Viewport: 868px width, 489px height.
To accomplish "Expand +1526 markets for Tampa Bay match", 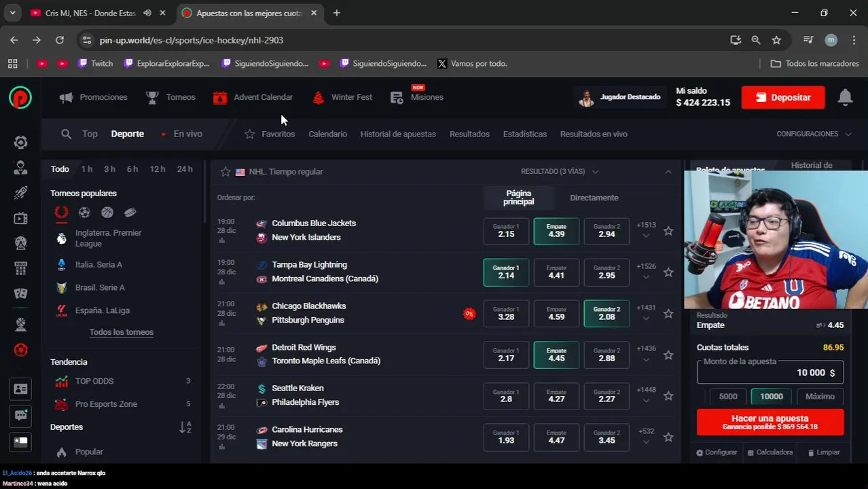I will (x=646, y=272).
